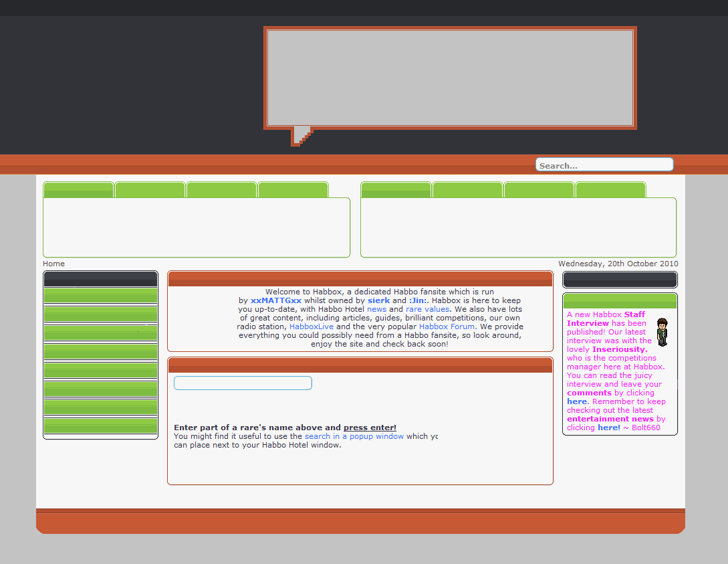Click the 'here' link after 'comments by clicking'
This screenshot has height=564, width=728.
click(x=576, y=401)
